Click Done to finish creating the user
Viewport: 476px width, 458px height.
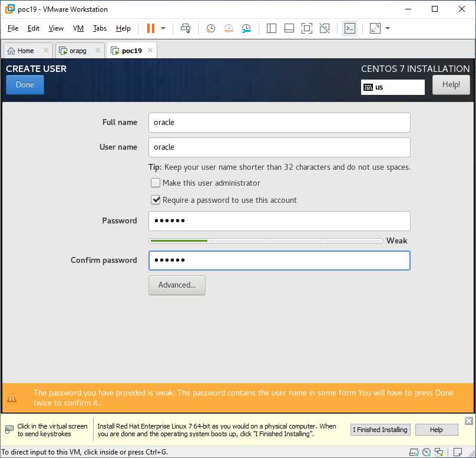pos(25,85)
